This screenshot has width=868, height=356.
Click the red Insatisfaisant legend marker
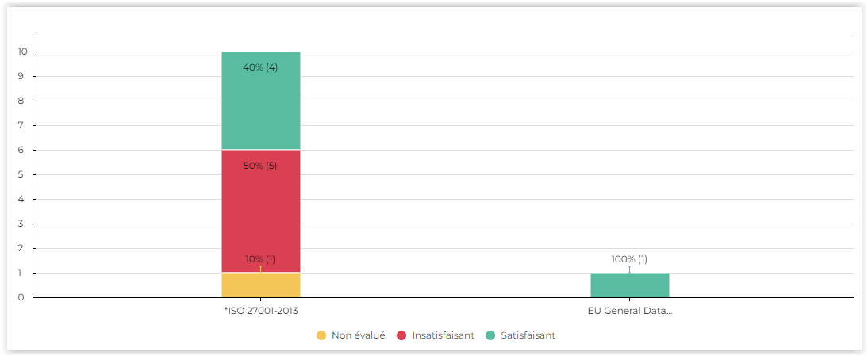401,335
